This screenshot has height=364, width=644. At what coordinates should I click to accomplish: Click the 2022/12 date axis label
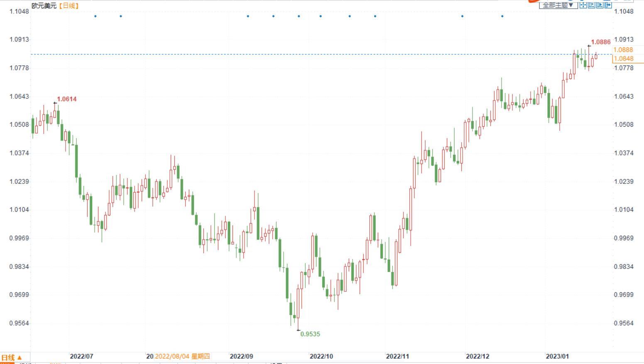pyautogui.click(x=477, y=356)
